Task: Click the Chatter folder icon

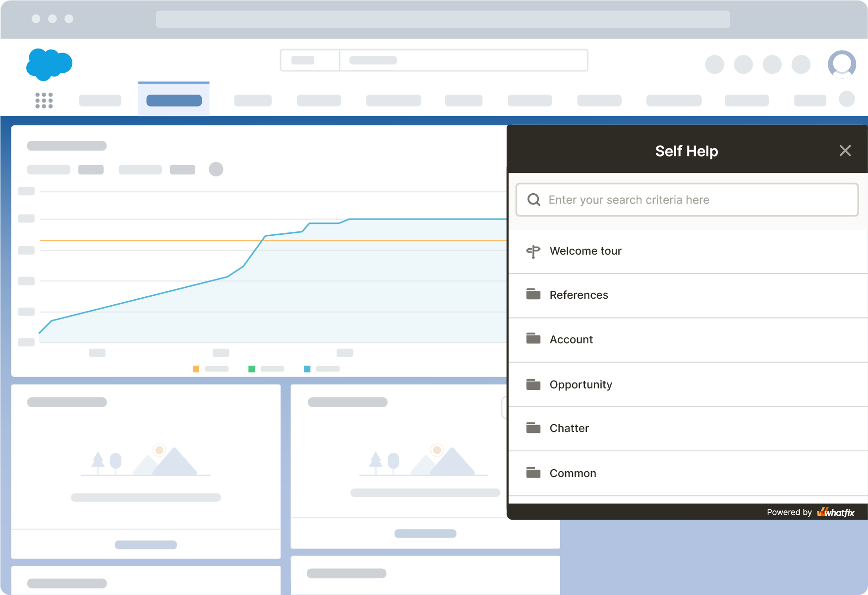Action: pos(533,427)
